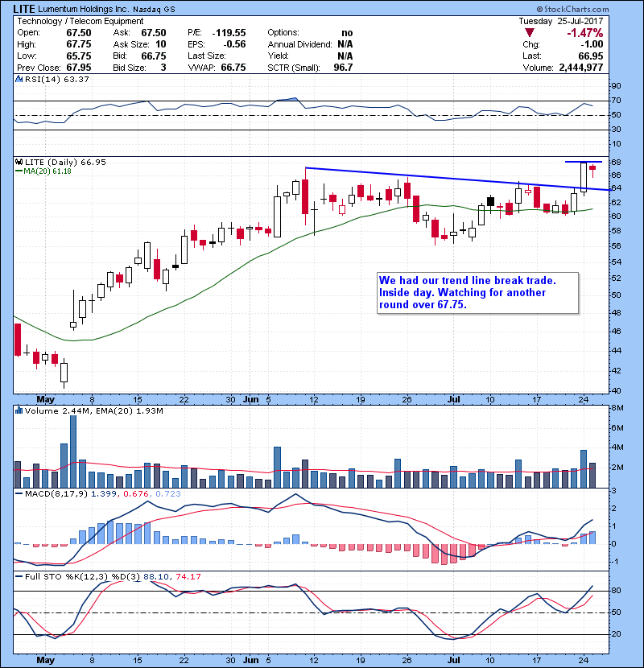Click the Last price 66.95

click(x=591, y=56)
